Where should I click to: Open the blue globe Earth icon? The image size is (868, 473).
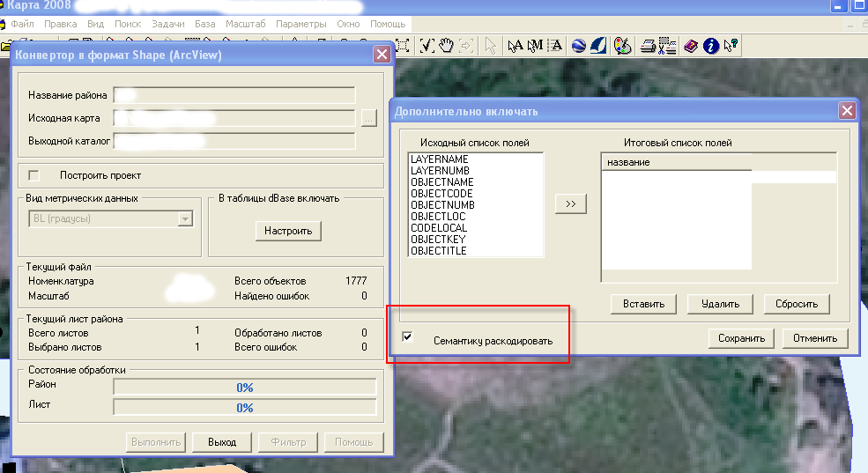tap(578, 46)
